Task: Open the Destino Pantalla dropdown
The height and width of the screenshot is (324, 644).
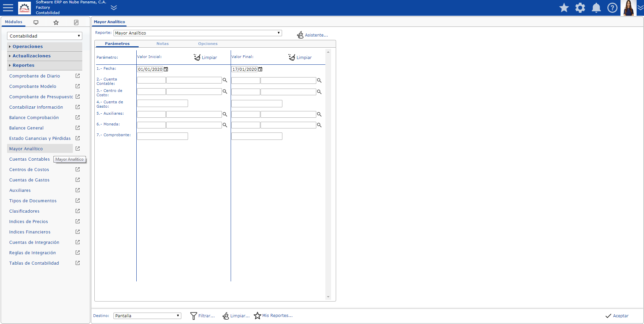Action: tap(147, 316)
